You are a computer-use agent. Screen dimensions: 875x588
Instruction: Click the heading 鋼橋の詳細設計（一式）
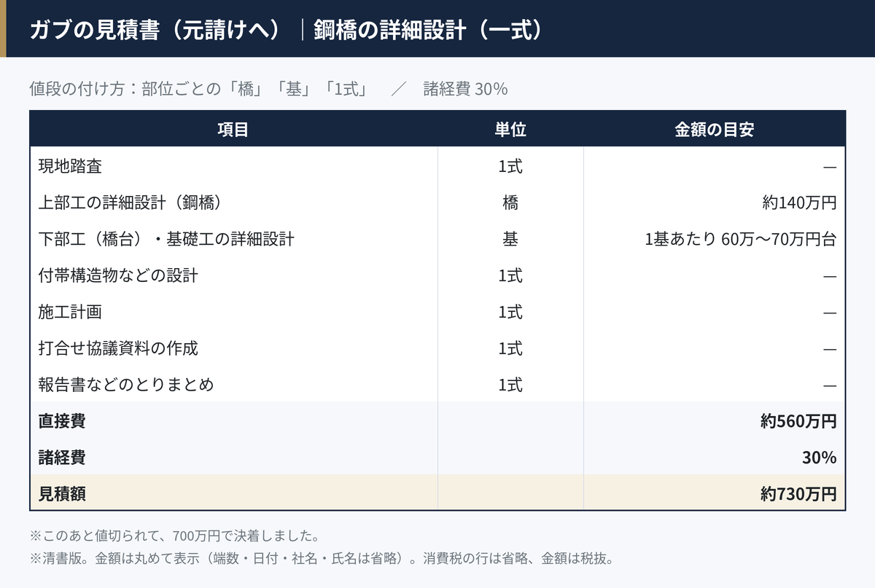(x=429, y=30)
